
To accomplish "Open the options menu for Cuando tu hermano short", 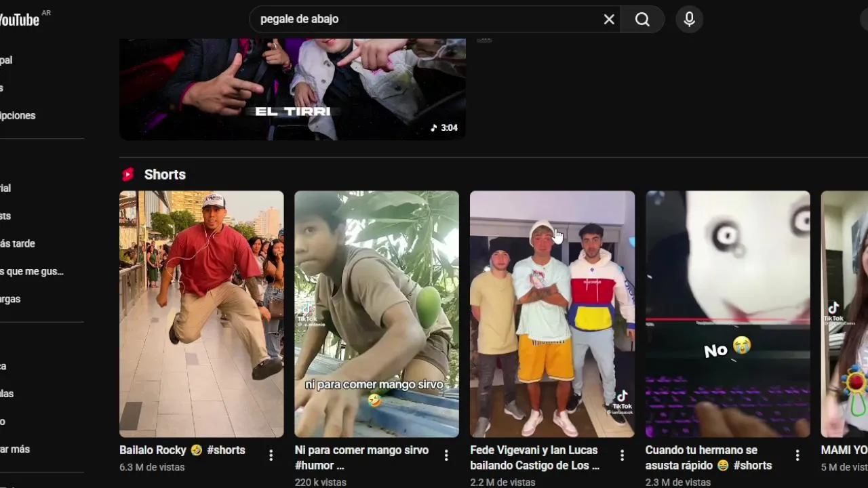I will (x=797, y=455).
